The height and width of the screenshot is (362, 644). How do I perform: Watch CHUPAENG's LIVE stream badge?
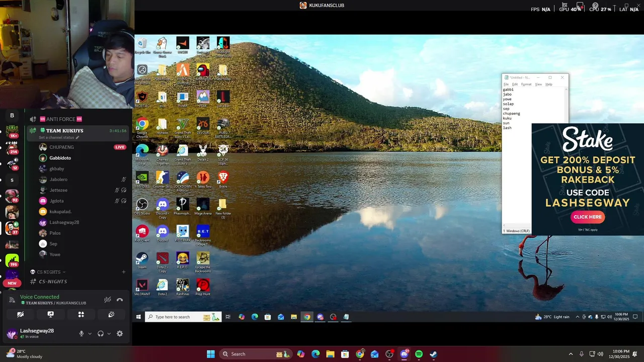pyautogui.click(x=120, y=147)
